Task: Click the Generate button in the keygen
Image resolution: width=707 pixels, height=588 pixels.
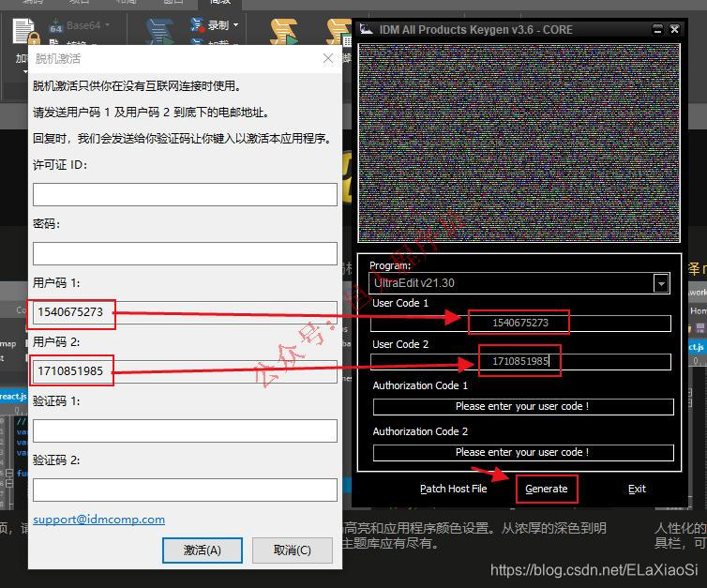Action: (547, 489)
